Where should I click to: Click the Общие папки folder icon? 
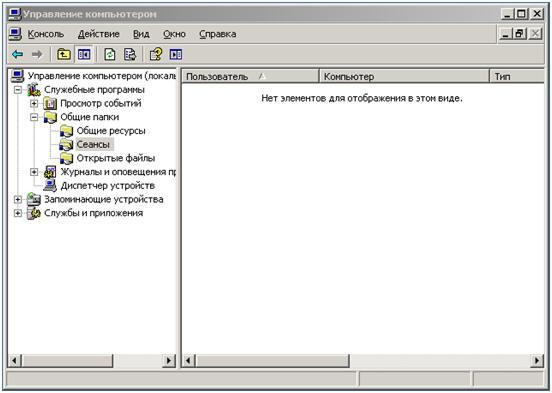50,117
